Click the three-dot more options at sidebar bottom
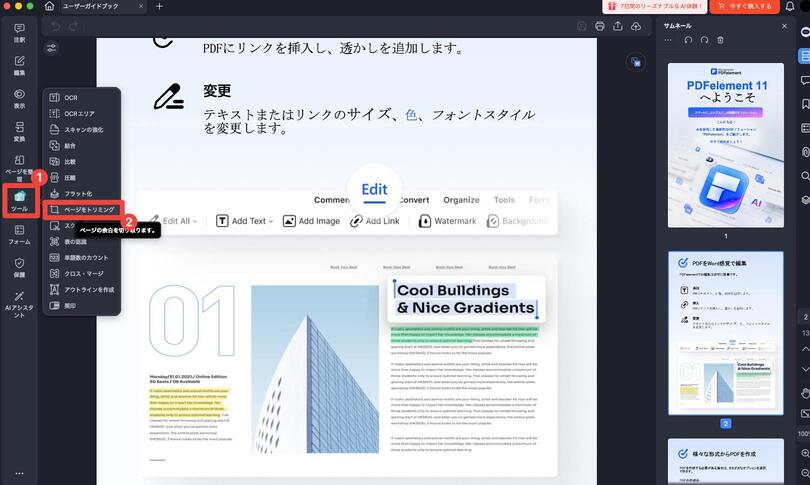 coord(19,474)
